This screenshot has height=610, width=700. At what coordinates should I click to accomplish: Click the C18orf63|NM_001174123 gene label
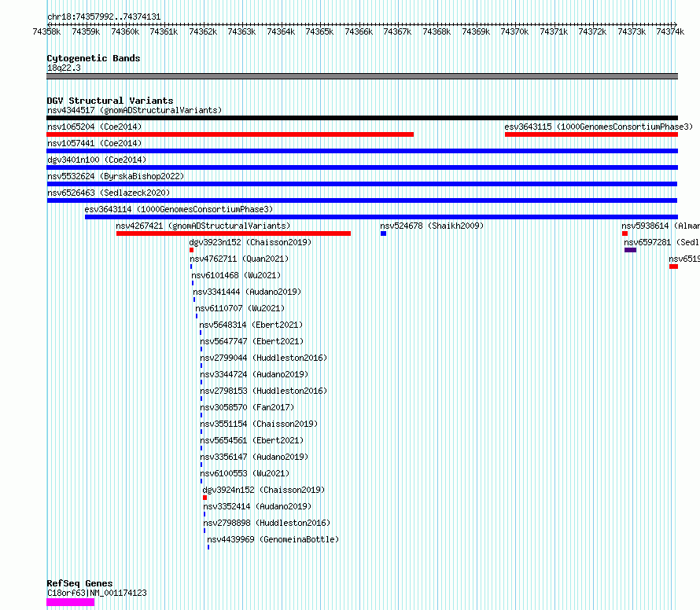[97, 593]
